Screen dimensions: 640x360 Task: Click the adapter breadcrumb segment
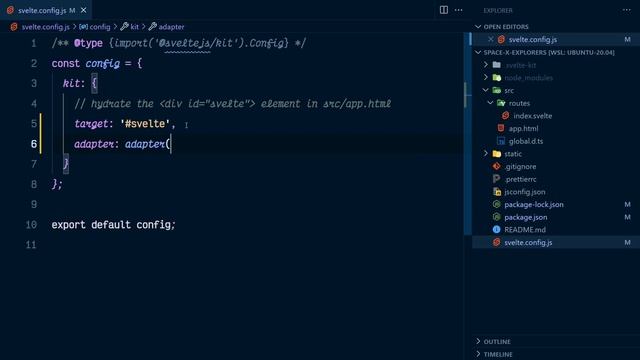point(171,27)
